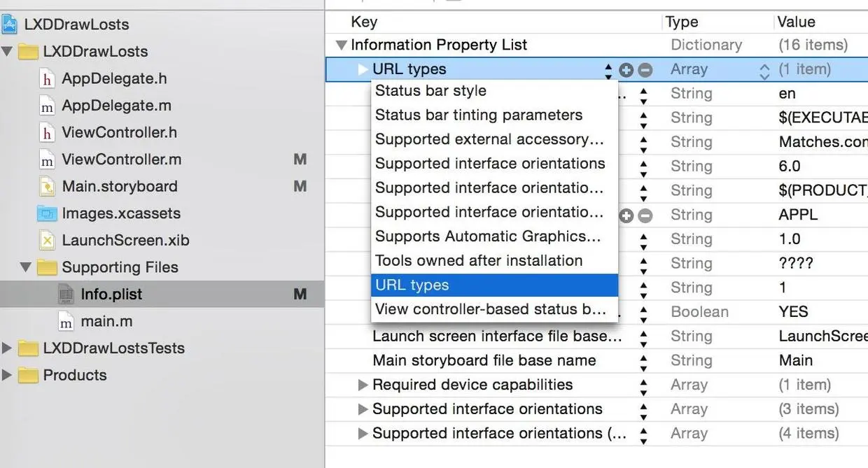Expand the LXDDrawLostsTests folder
Screen dimensions: 868x468
pos(7,348)
